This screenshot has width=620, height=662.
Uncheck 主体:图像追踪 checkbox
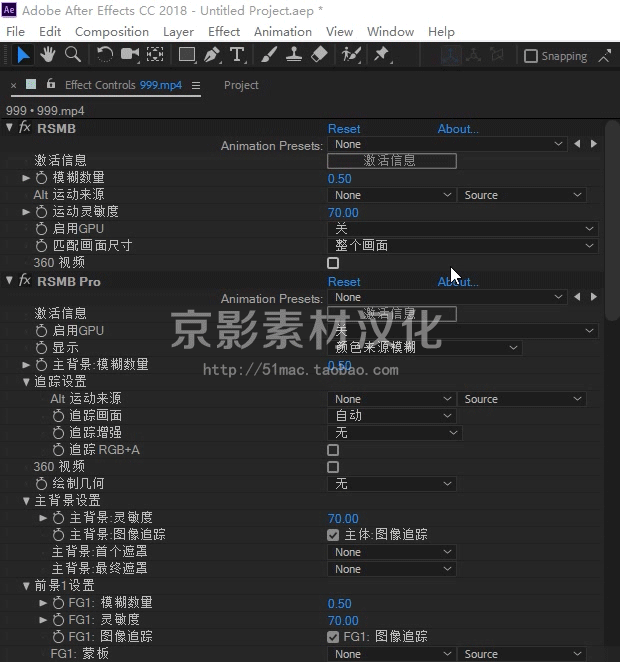pos(333,535)
